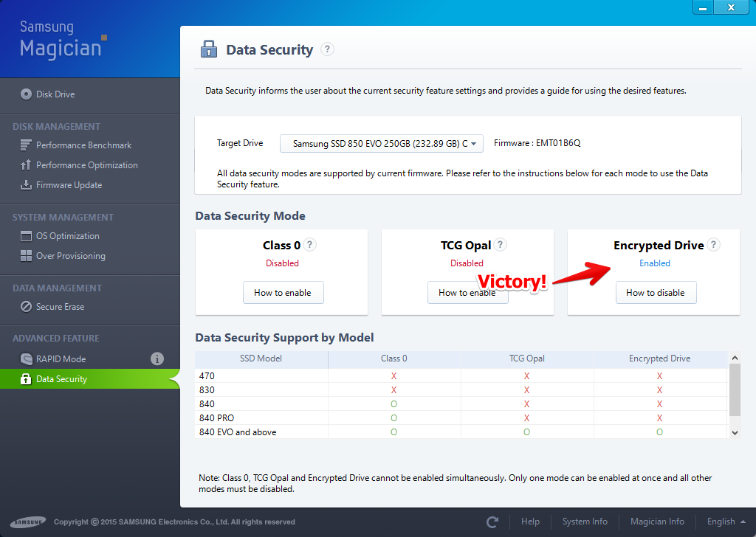The image size is (756, 537).
Task: Click the Firmware : EMT01B6Q text
Action: [x=537, y=143]
